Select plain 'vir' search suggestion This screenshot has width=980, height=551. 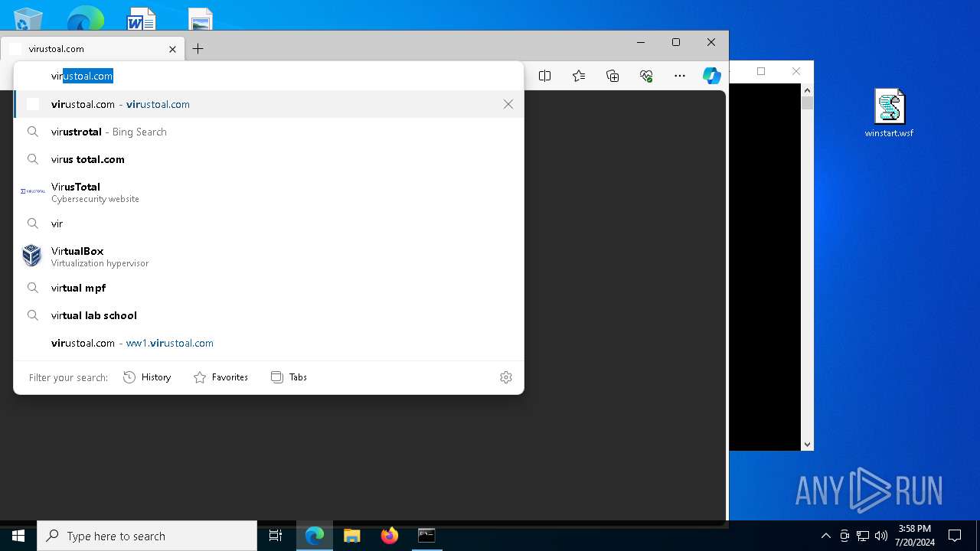[x=269, y=223]
